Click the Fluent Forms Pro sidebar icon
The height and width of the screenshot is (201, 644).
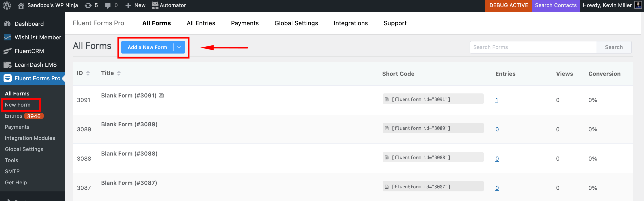click(x=8, y=78)
